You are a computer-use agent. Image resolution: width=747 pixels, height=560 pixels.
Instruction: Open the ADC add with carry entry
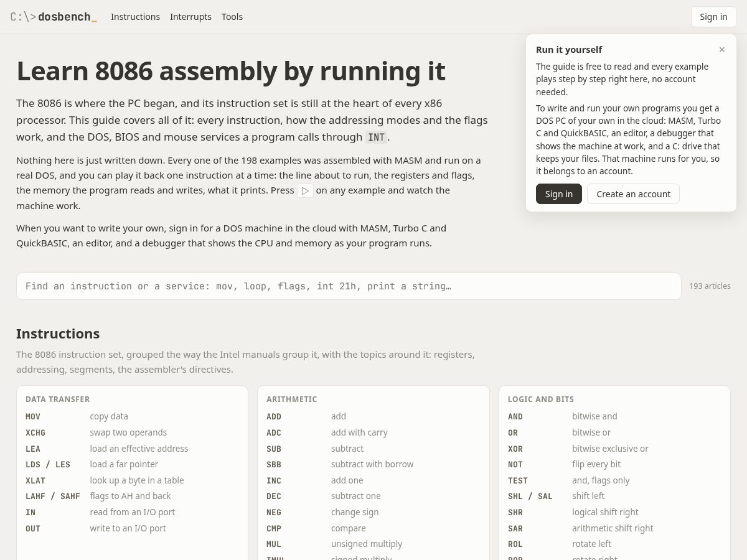click(x=373, y=432)
